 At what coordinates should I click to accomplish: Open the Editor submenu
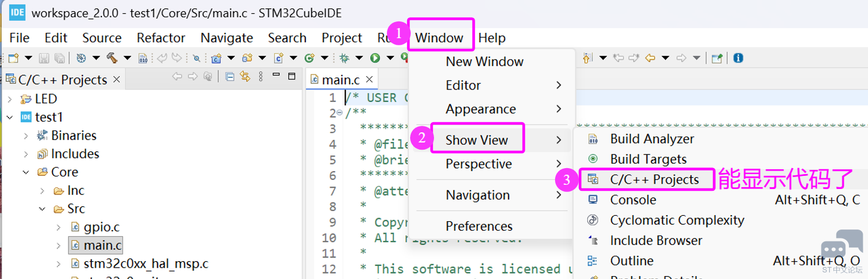point(492,85)
